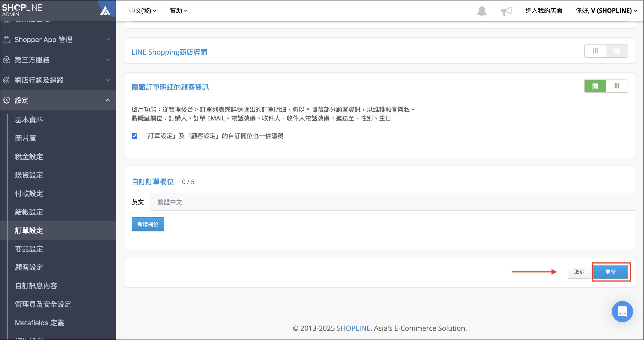This screenshot has height=340, width=644.
Task: Click the 新增欄位 button
Action: pyautogui.click(x=148, y=224)
